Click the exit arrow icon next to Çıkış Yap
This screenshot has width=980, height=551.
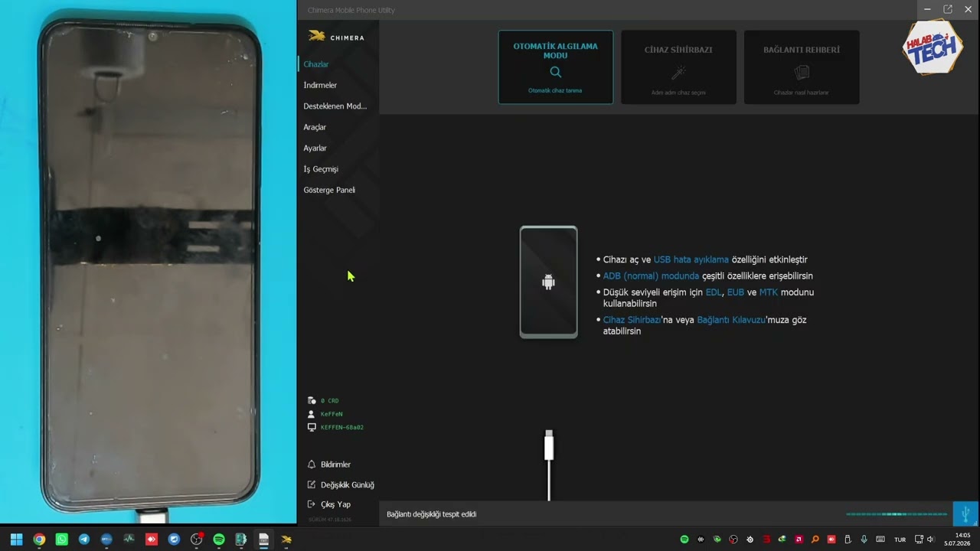[312, 504]
